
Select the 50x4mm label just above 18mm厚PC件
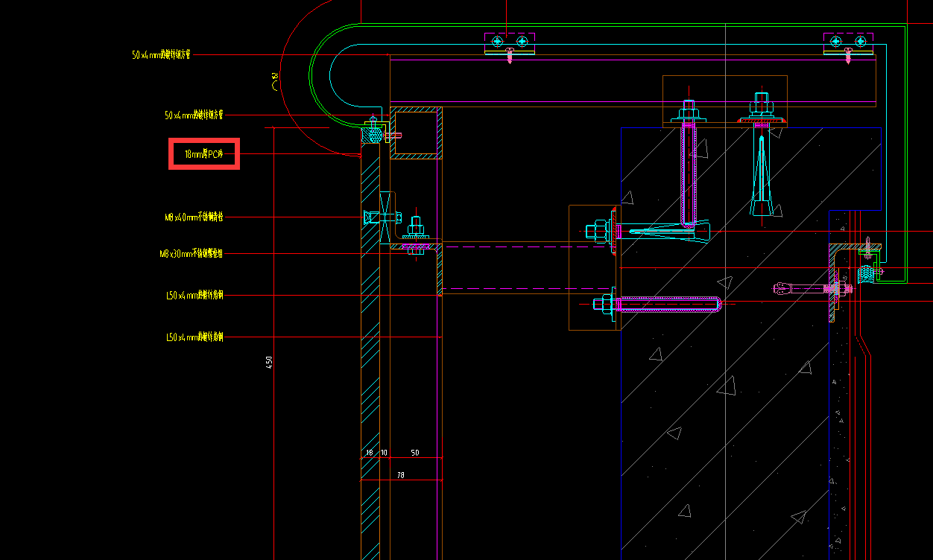coord(194,115)
